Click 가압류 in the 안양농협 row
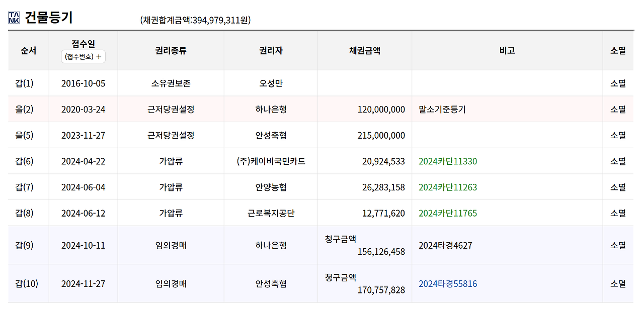 171,187
